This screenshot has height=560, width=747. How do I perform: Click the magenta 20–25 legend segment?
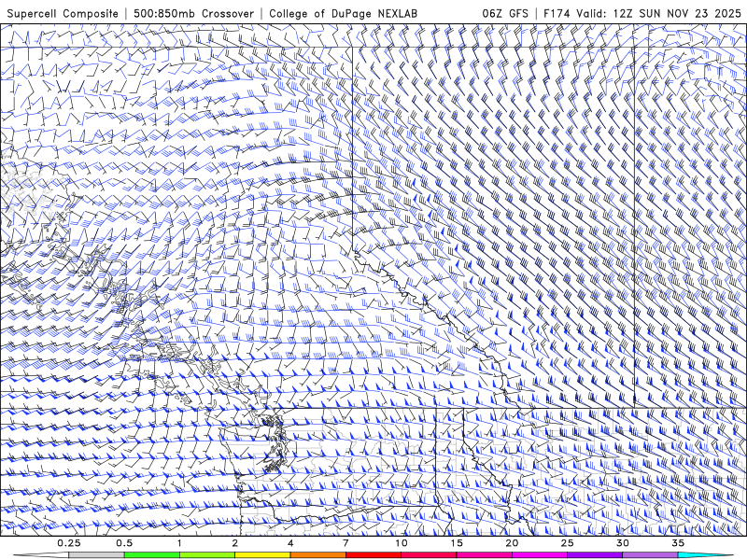point(540,555)
